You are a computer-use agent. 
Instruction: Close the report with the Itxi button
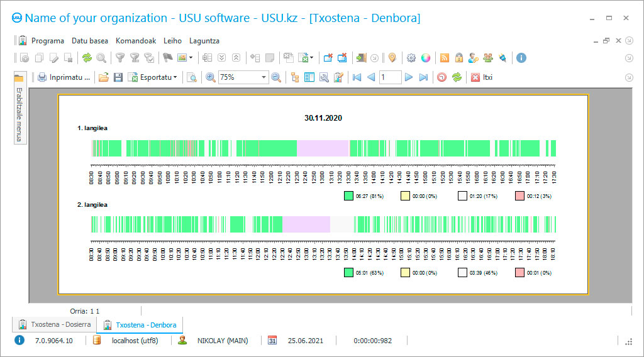click(481, 77)
